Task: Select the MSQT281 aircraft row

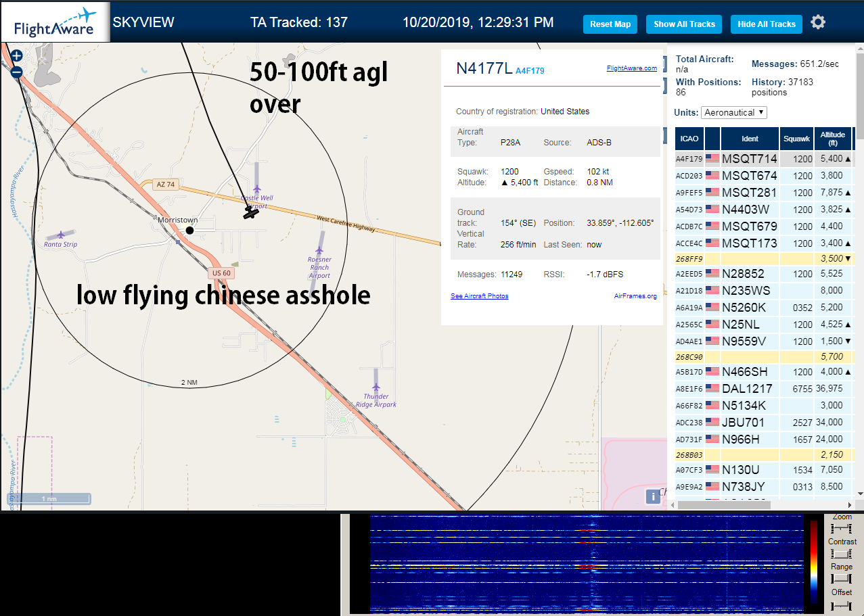Action: [764, 193]
